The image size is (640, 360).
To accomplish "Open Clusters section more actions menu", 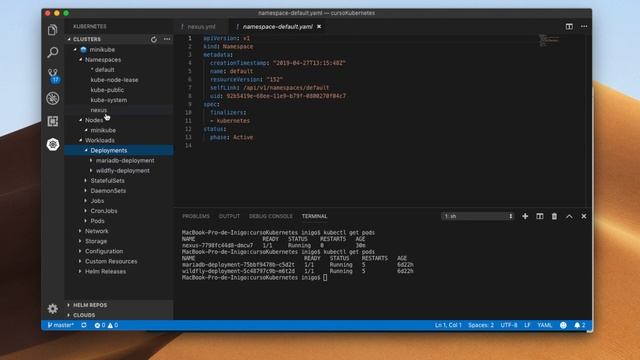I will click(x=167, y=39).
